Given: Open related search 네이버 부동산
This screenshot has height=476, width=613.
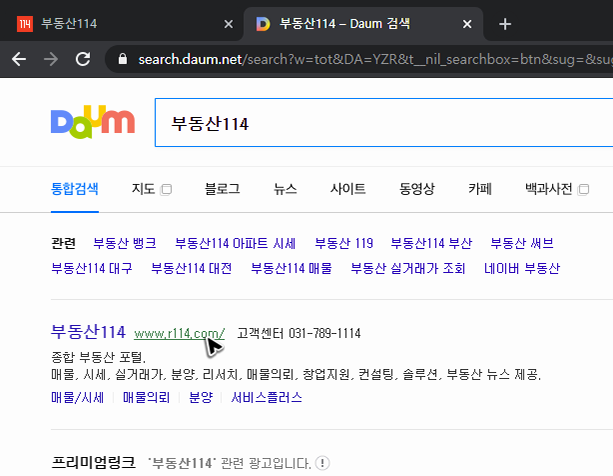Looking at the screenshot, I should coord(522,268).
